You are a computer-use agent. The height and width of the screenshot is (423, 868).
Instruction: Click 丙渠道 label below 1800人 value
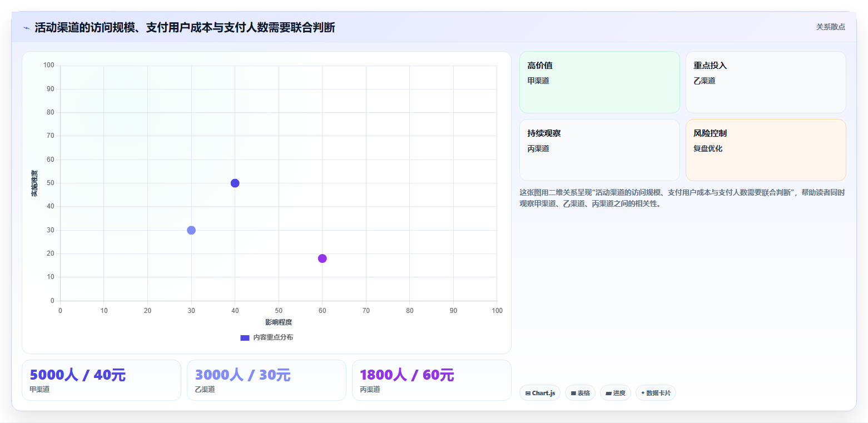370,390
